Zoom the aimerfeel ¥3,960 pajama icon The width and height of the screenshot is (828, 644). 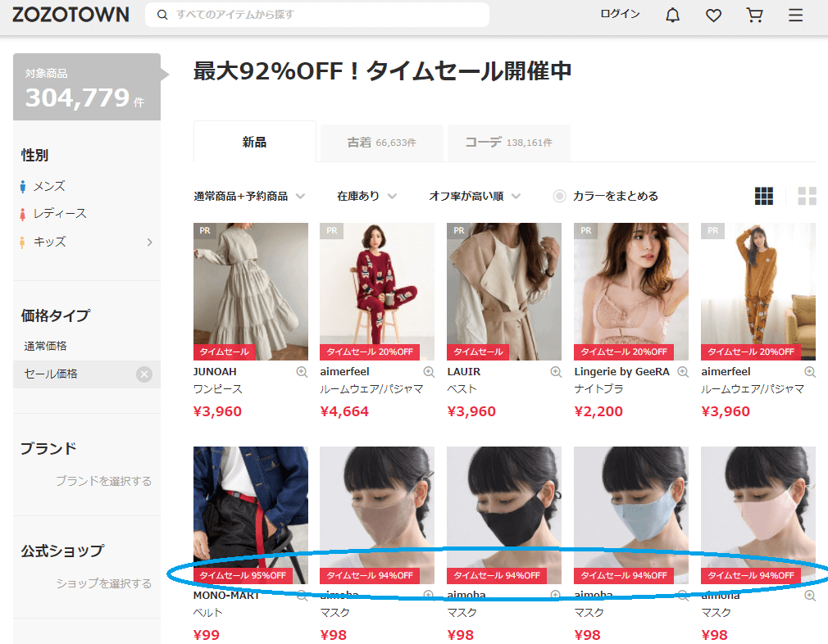810,372
